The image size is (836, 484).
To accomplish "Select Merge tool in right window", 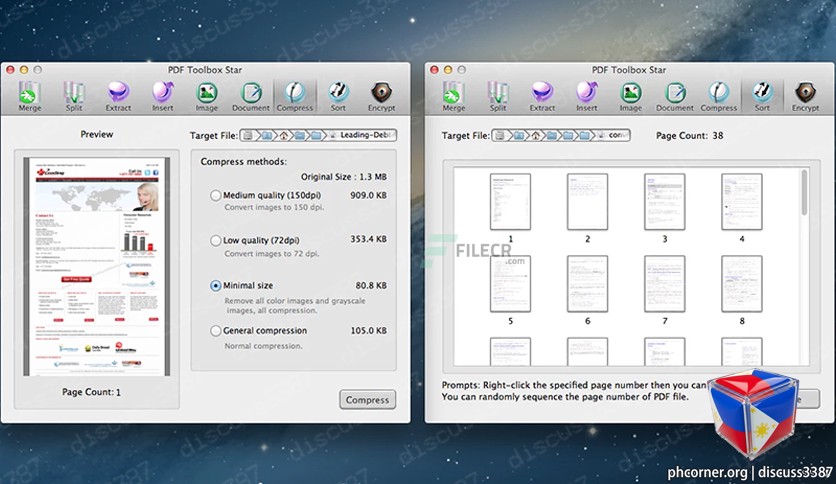I will tap(453, 96).
